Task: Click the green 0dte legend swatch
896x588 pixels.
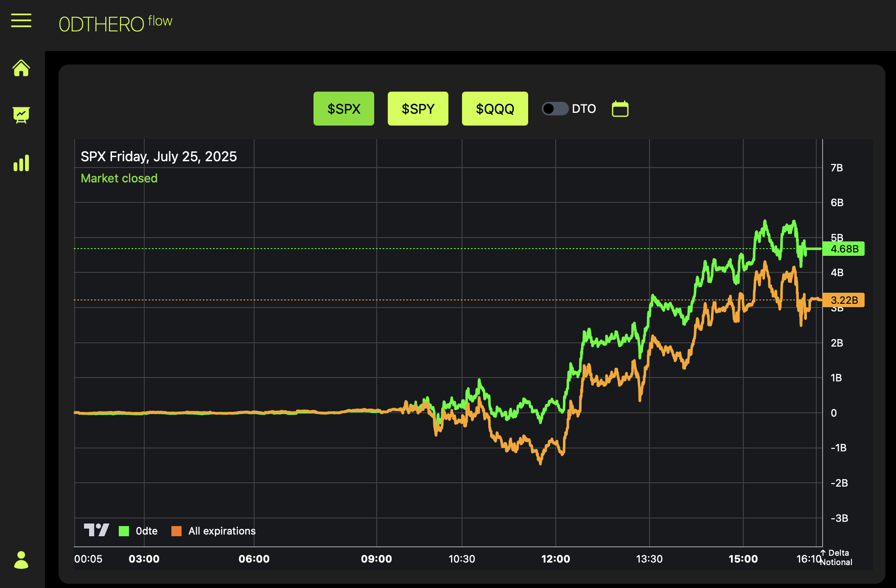Action: (x=124, y=531)
